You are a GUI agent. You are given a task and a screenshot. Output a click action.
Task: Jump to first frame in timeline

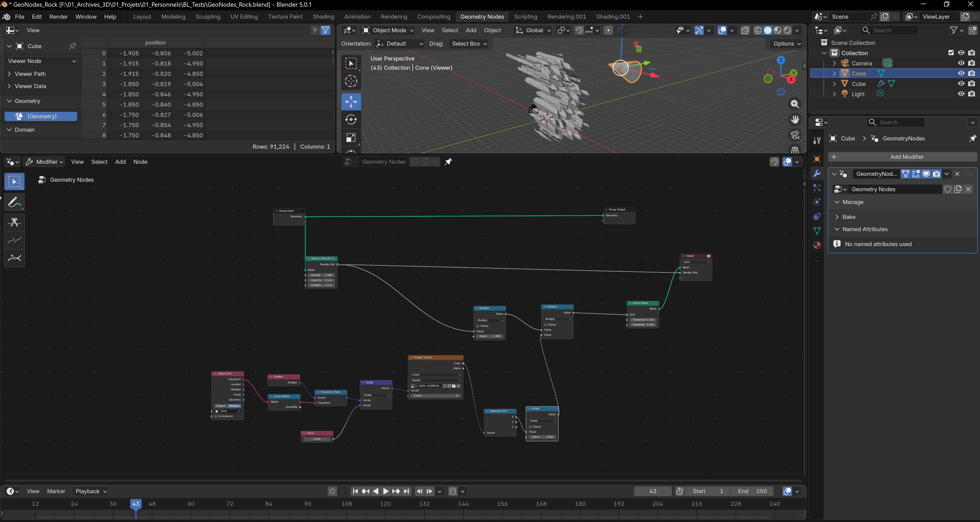pos(355,491)
